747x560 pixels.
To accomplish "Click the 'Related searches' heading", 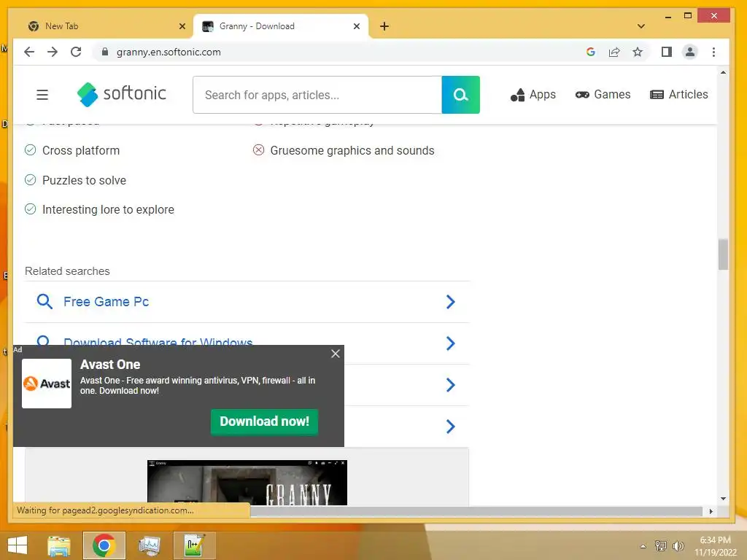I will point(67,271).
